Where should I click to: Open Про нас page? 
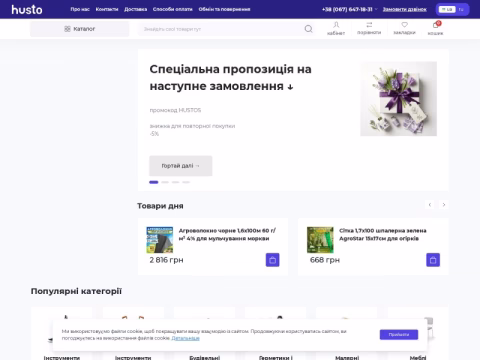pos(80,9)
